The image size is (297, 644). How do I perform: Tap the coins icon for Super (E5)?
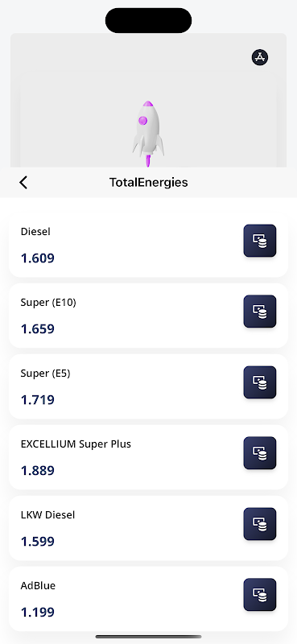coord(260,382)
